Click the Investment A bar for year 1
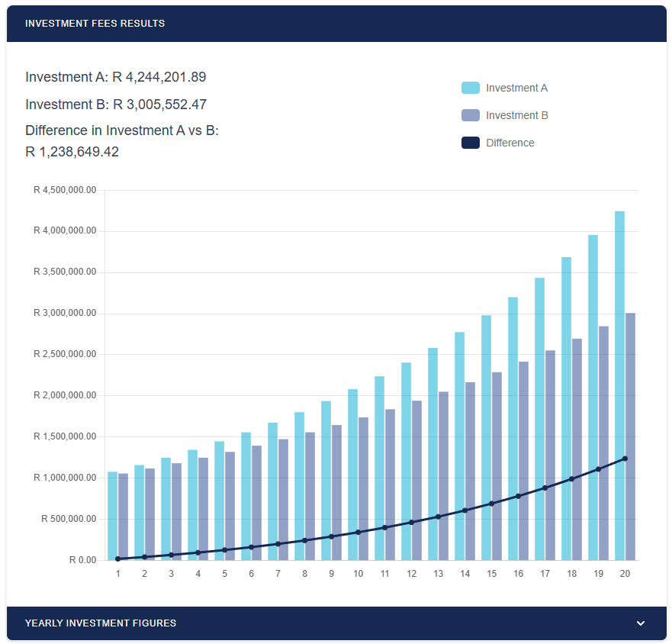Image resolution: width=672 pixels, height=644 pixels. click(x=112, y=516)
